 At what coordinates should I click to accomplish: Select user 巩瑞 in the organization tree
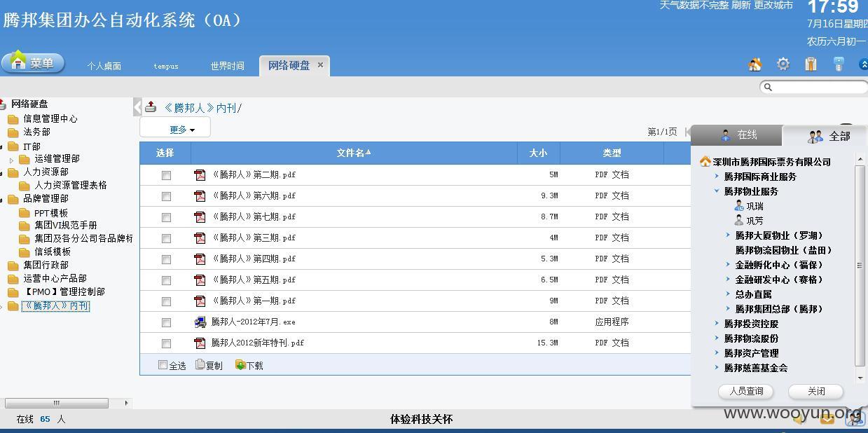pos(755,206)
